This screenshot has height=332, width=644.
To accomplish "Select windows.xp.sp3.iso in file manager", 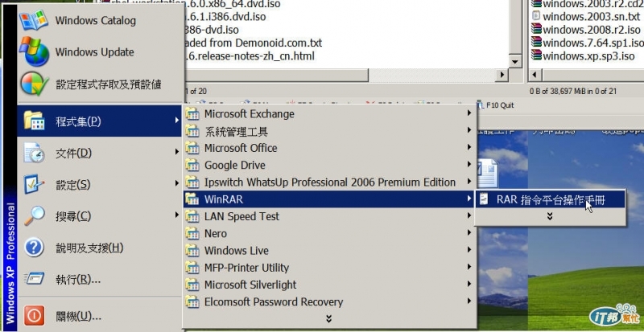I will (584, 55).
